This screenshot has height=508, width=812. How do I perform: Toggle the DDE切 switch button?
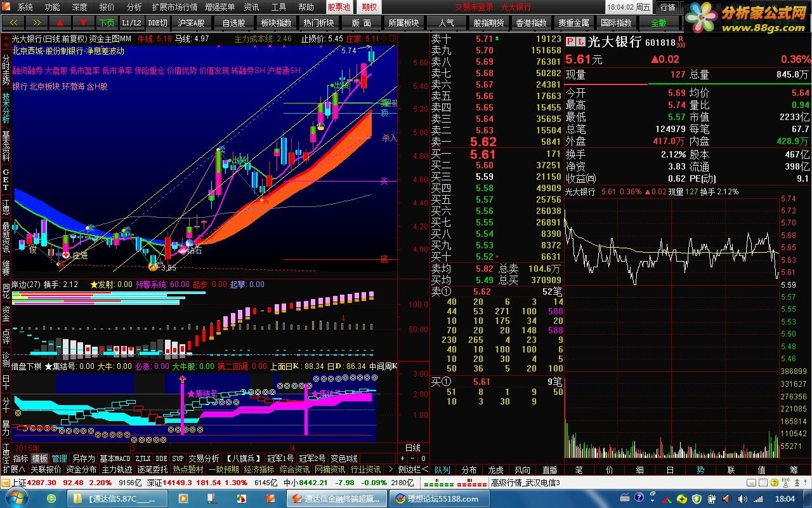[158, 22]
